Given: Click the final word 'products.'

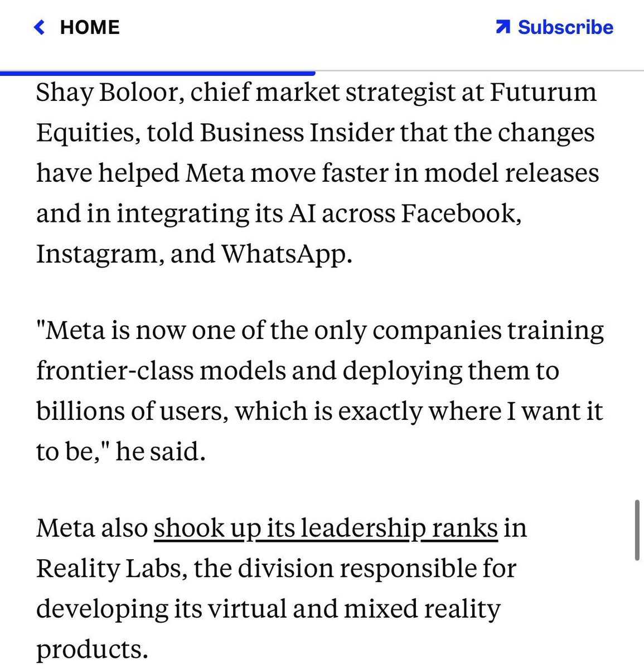Looking at the screenshot, I should point(92,650).
